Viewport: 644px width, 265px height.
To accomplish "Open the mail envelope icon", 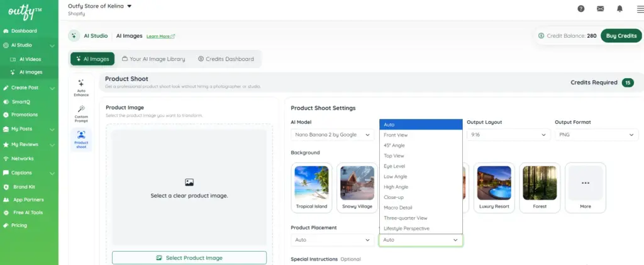I will 601,9.
